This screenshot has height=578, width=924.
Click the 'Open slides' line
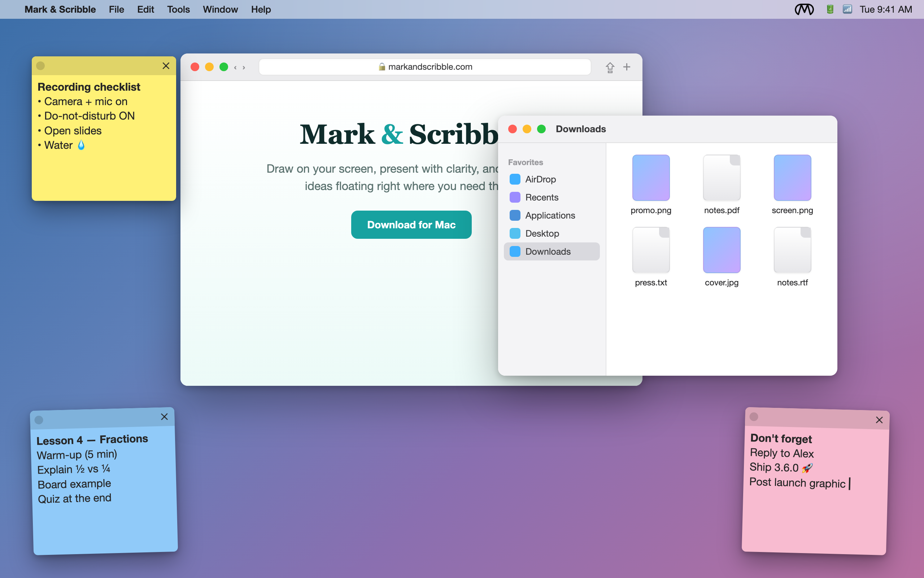pyautogui.click(x=70, y=130)
